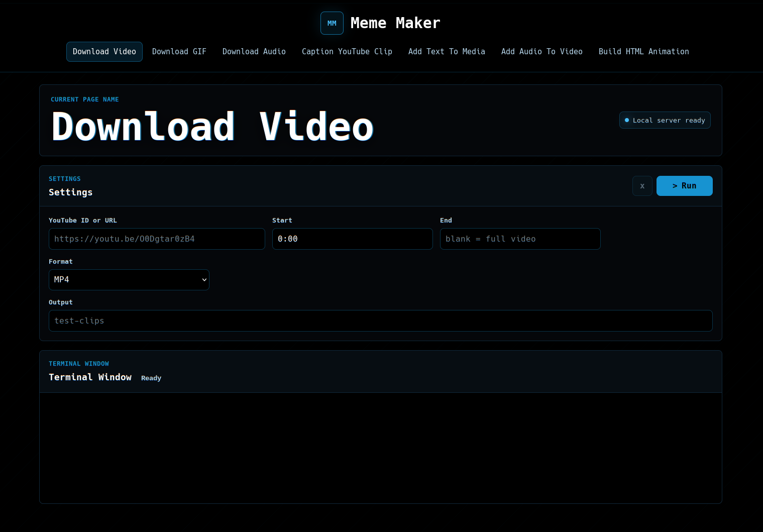Click the Start time field
Viewport: 763px width, 532px height.
point(353,239)
